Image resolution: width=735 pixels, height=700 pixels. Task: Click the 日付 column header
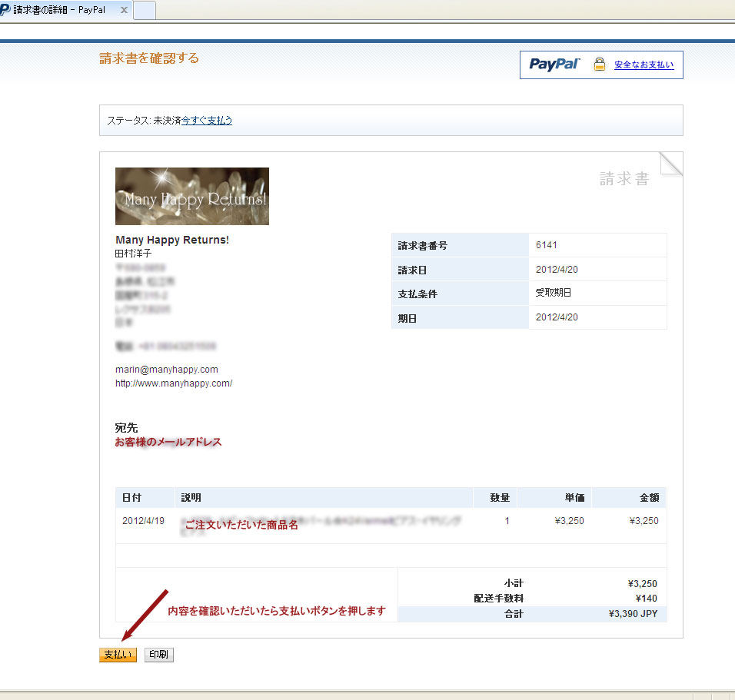(131, 498)
